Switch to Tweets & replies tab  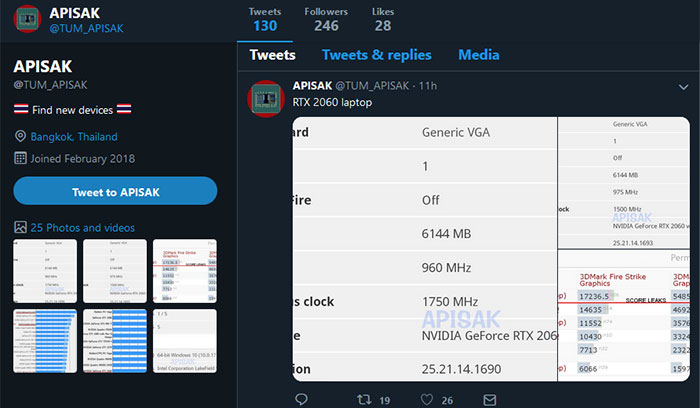[376, 55]
